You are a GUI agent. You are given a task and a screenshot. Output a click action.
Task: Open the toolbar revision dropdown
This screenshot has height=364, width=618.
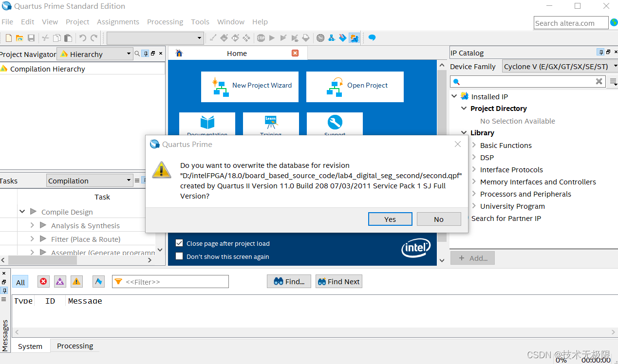tap(155, 38)
